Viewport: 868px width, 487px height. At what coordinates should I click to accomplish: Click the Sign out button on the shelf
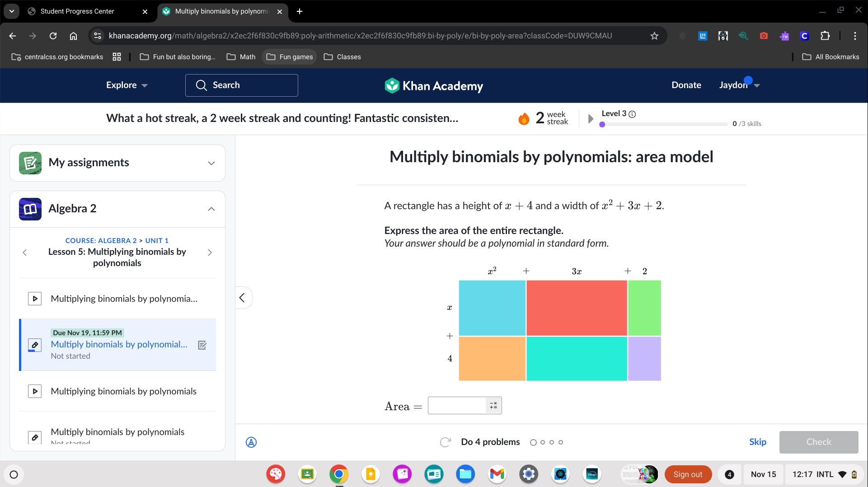coord(688,474)
